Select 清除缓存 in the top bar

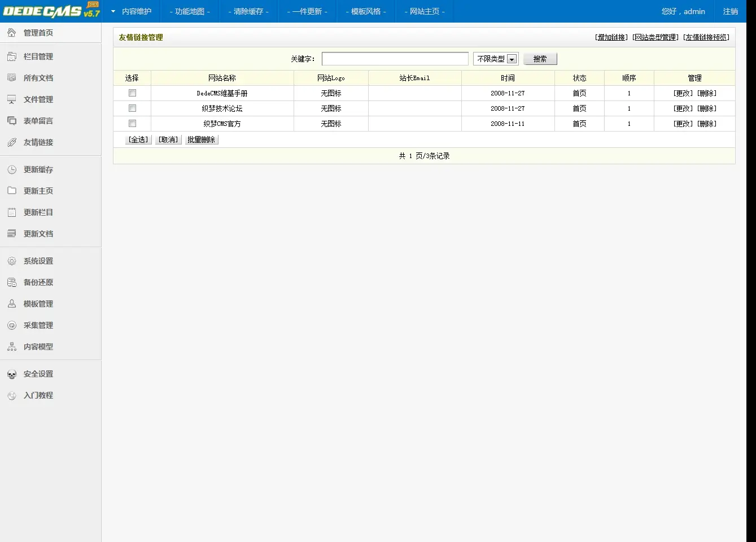pos(248,11)
